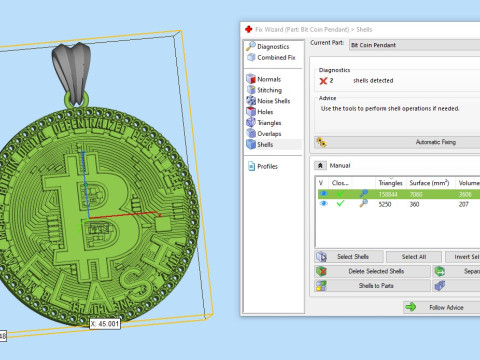This screenshot has width=480, height=360.
Task: Click the blue cubes button beside Shells to Parts
Action: coord(456,286)
